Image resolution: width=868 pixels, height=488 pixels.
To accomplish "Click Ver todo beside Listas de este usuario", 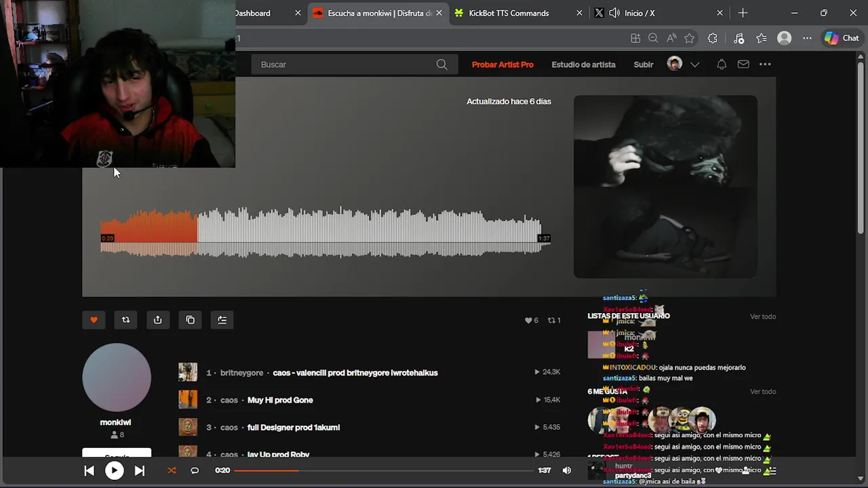I will click(x=763, y=317).
